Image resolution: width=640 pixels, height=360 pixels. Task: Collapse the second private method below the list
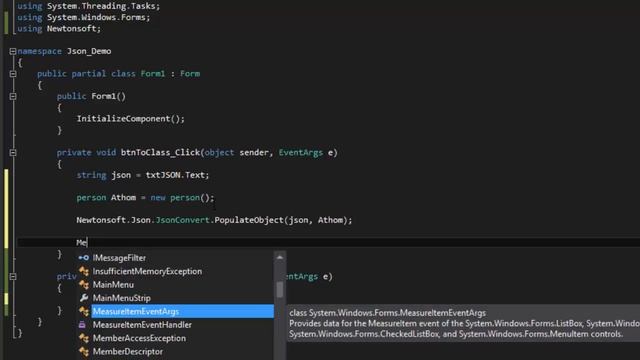tap(13, 277)
